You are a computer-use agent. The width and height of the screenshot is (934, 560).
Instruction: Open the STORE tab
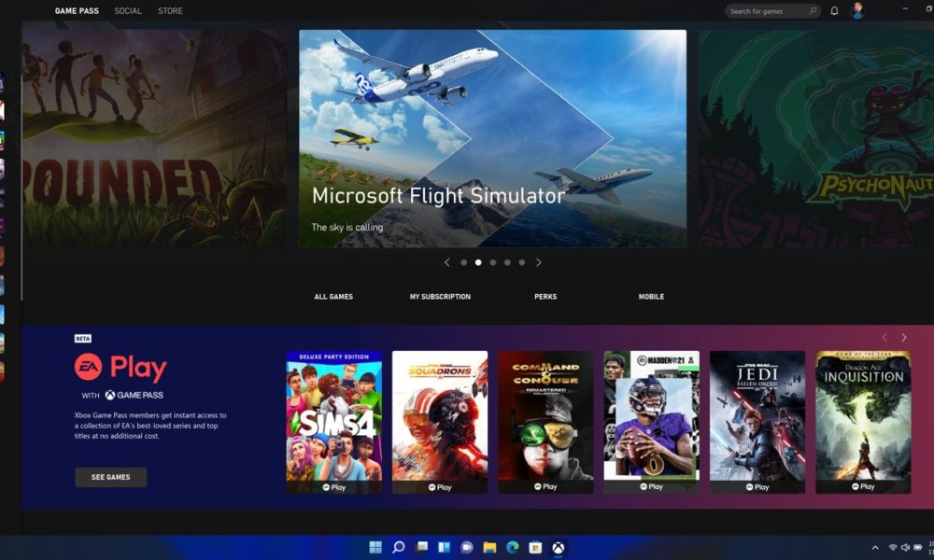[170, 10]
